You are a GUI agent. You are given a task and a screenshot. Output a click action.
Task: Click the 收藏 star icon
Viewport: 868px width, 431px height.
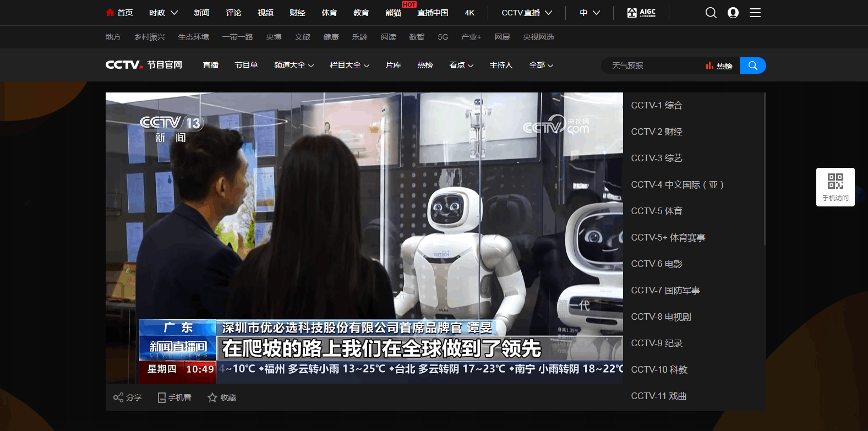click(212, 397)
